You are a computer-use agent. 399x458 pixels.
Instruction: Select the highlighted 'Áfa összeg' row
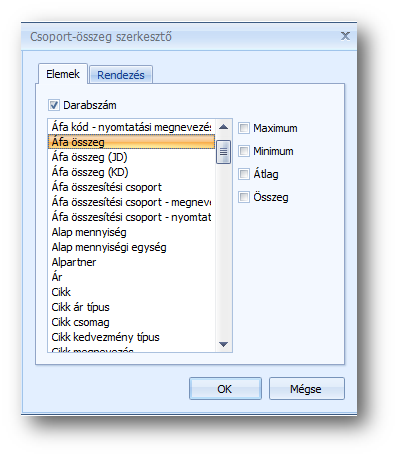[x=131, y=142]
